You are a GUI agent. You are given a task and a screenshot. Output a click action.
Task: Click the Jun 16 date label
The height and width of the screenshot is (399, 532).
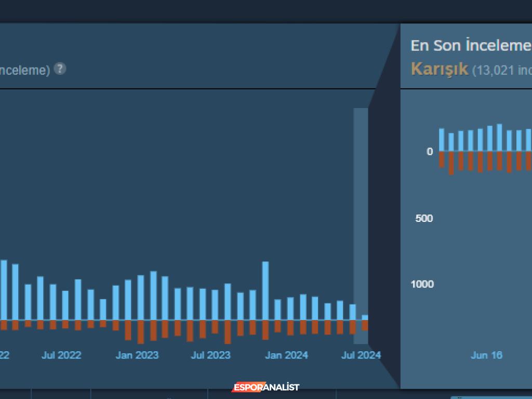coord(486,355)
